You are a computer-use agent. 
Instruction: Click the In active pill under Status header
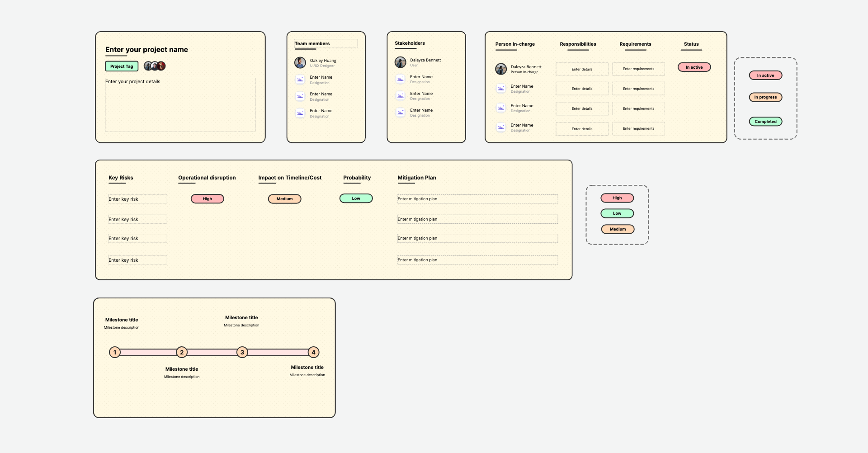click(x=694, y=67)
